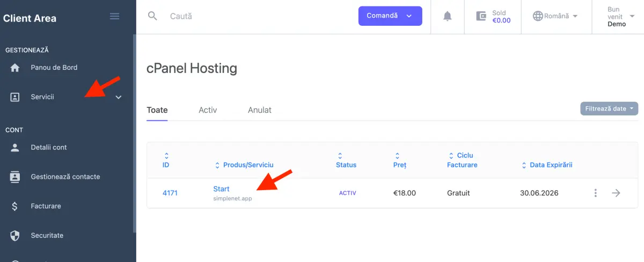Open Gestionează contacte in the sidebar
Screen dimensions: 644x262
coord(65,177)
